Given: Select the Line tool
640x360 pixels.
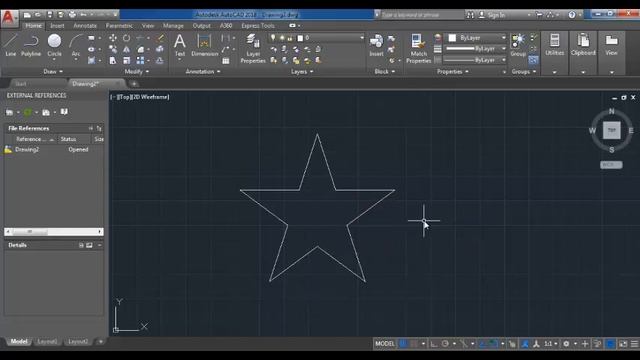Looking at the screenshot, I should coord(11,45).
